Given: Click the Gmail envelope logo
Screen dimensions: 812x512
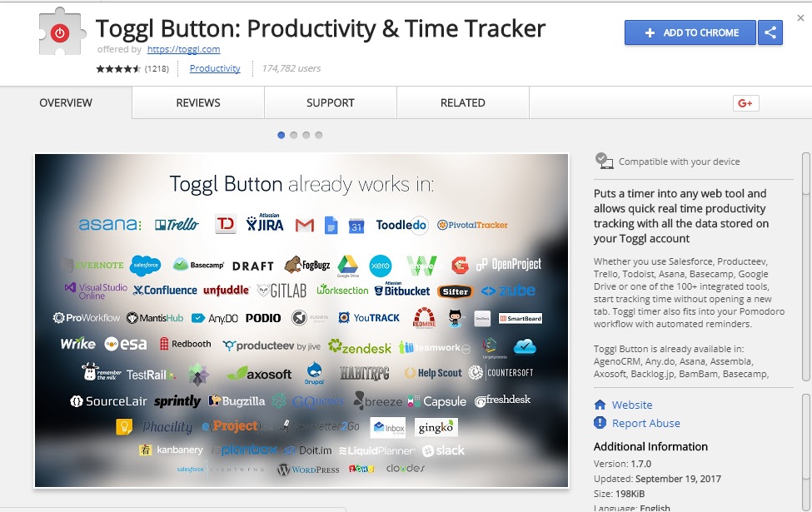Looking at the screenshot, I should (x=305, y=226).
